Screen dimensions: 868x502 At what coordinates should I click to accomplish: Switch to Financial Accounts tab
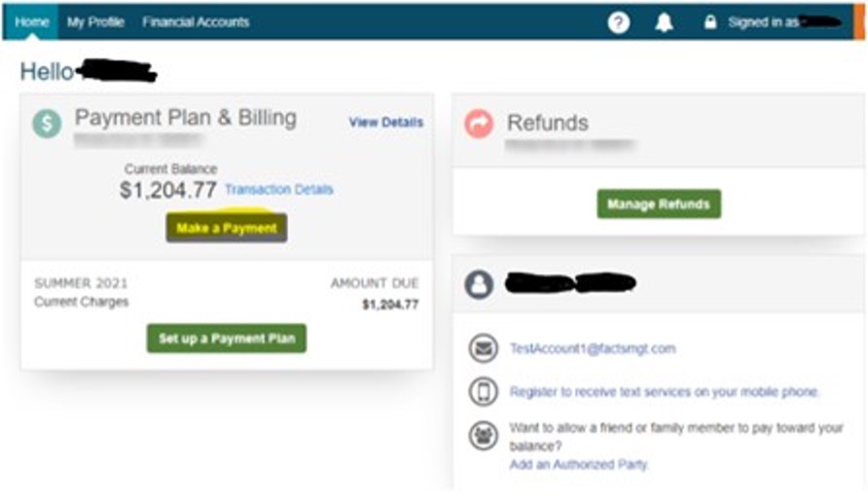coord(196,22)
